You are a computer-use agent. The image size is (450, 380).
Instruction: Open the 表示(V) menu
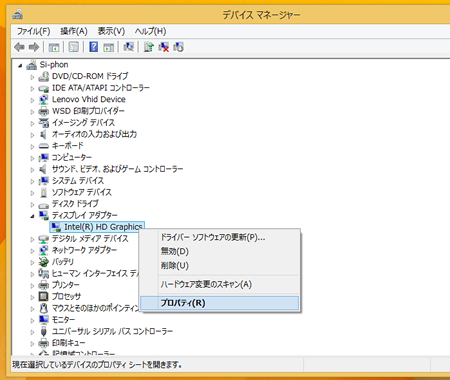click(x=111, y=31)
